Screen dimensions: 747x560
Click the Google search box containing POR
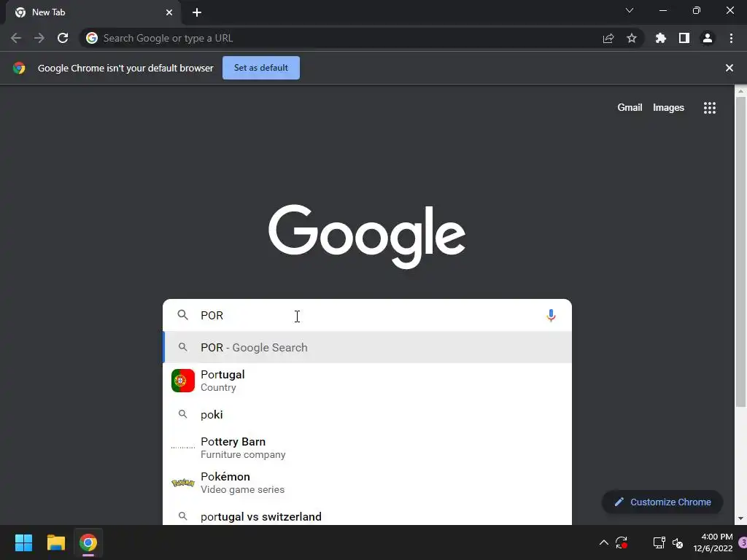[368, 315]
